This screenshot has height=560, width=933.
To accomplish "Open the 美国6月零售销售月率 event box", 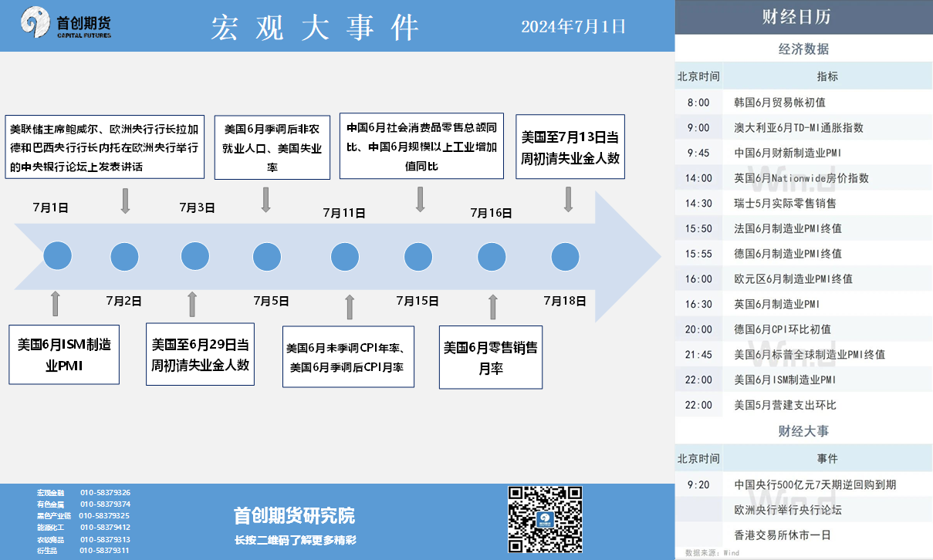I will click(x=491, y=357).
